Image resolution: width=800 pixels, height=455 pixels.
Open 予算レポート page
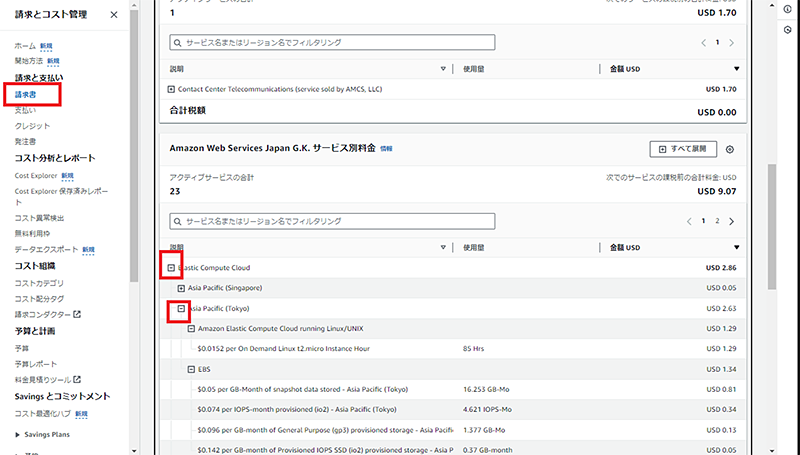tap(36, 364)
